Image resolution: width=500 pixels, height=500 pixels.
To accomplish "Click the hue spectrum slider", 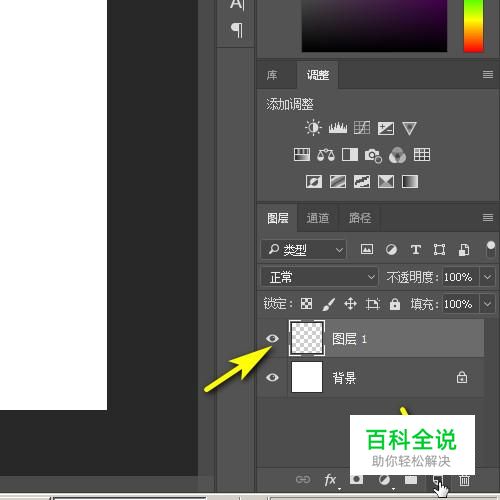I will (474, 26).
